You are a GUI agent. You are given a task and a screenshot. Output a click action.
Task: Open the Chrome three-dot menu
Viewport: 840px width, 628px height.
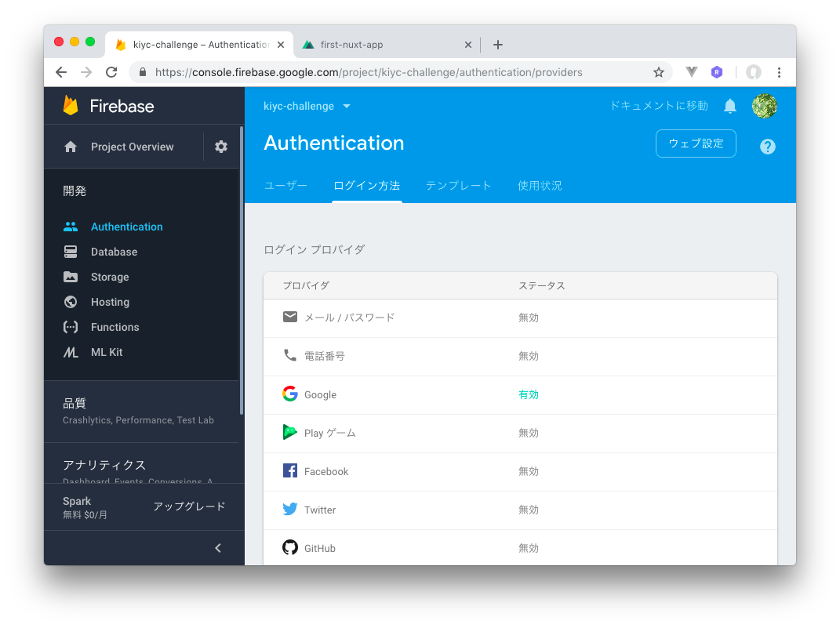click(x=779, y=72)
